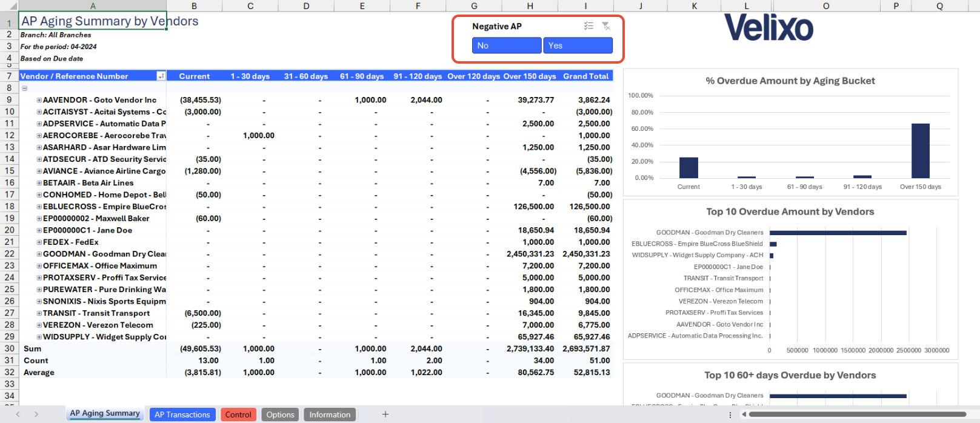The width and height of the screenshot is (980, 423).
Task: Open the Information sheet tab
Action: click(x=330, y=415)
